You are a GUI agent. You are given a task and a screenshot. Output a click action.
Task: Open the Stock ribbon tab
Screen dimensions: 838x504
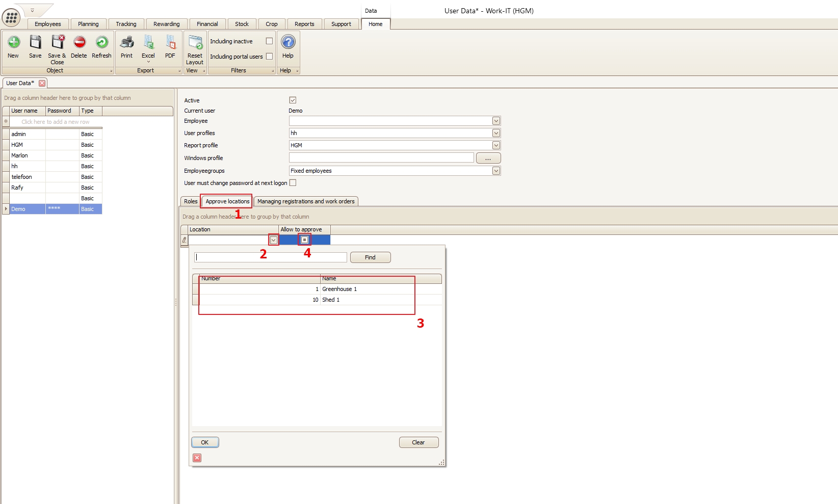[x=242, y=24]
